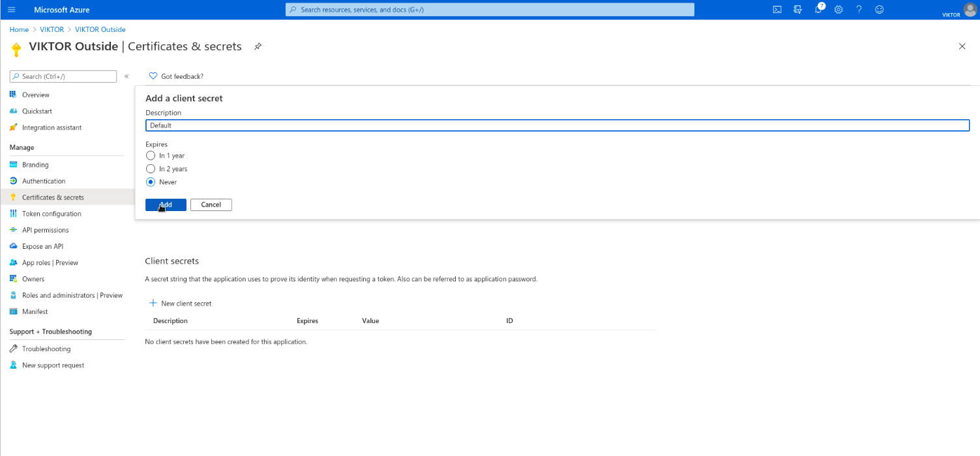Select the 'In 2 years' expiry option
Image resolution: width=980 pixels, height=456 pixels.
(151, 169)
